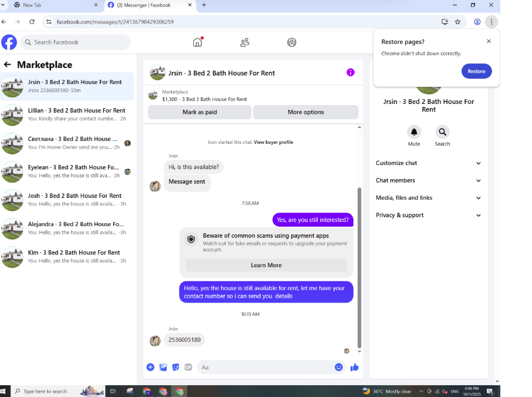Open the tab search dropdown arrow
Screen dimensions: 532x397
tap(3, 5)
